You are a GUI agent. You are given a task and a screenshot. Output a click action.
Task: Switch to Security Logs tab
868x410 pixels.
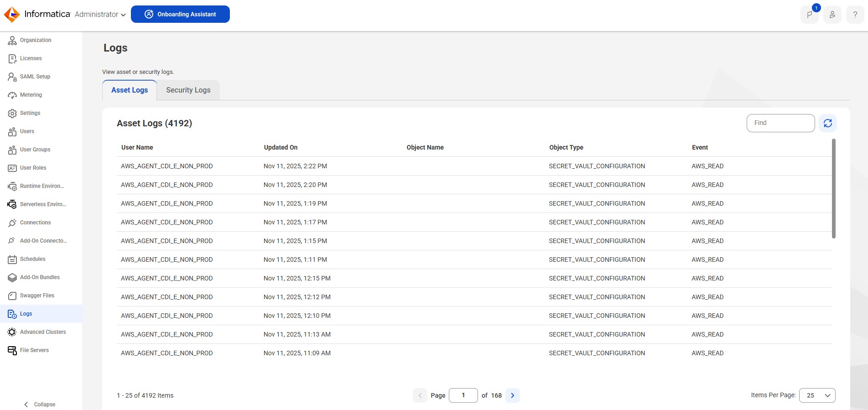point(188,90)
